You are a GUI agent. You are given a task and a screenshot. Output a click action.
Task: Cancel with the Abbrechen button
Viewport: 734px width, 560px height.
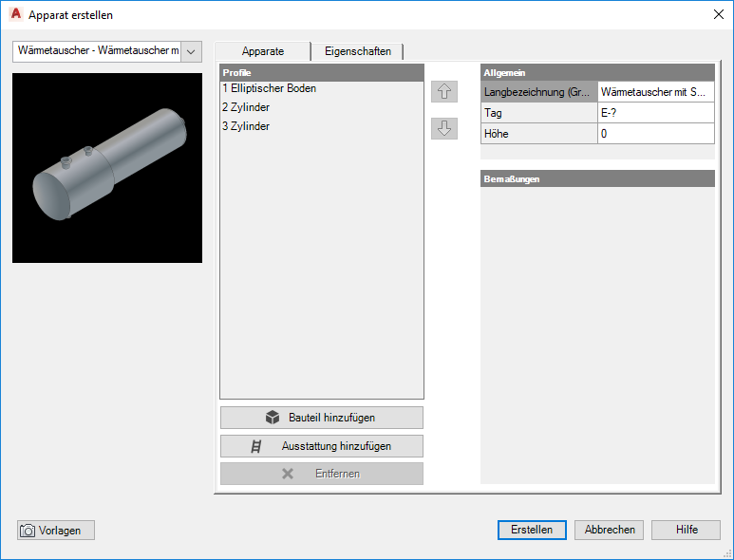click(x=609, y=530)
